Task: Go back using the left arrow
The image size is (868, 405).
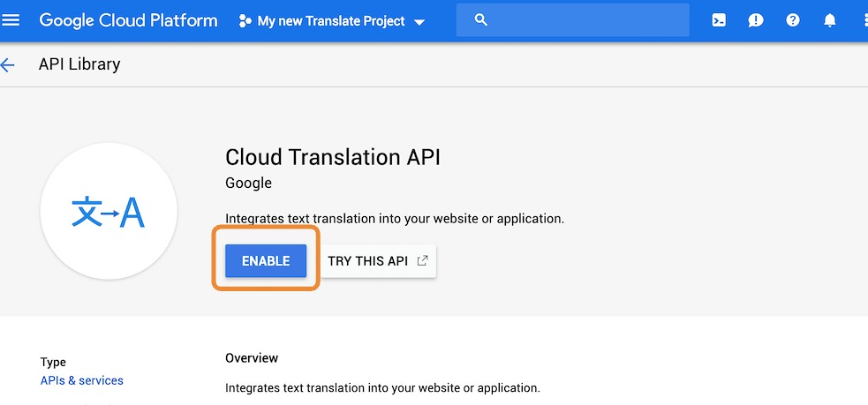Action: [x=9, y=64]
